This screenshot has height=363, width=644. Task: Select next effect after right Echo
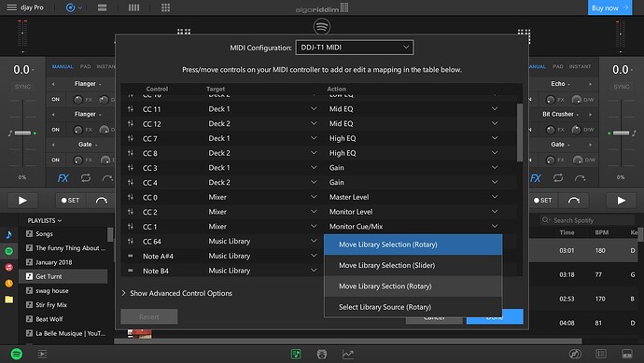590,84
